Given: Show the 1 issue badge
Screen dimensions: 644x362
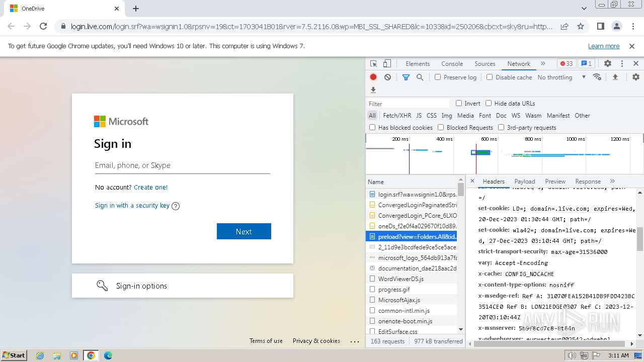Looking at the screenshot, I should 586,64.
